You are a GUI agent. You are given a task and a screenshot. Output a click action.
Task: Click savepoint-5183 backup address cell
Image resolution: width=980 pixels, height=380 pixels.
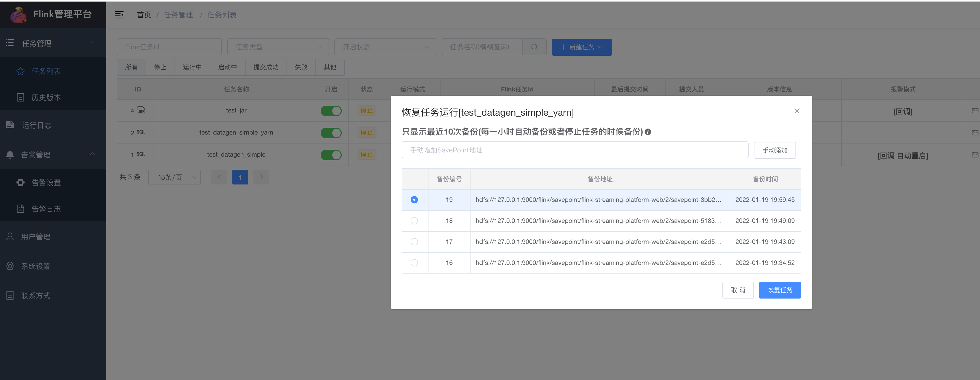click(600, 221)
